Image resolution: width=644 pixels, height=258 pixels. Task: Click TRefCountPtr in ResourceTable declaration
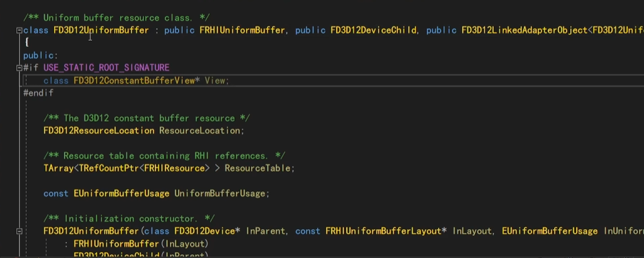click(x=109, y=168)
